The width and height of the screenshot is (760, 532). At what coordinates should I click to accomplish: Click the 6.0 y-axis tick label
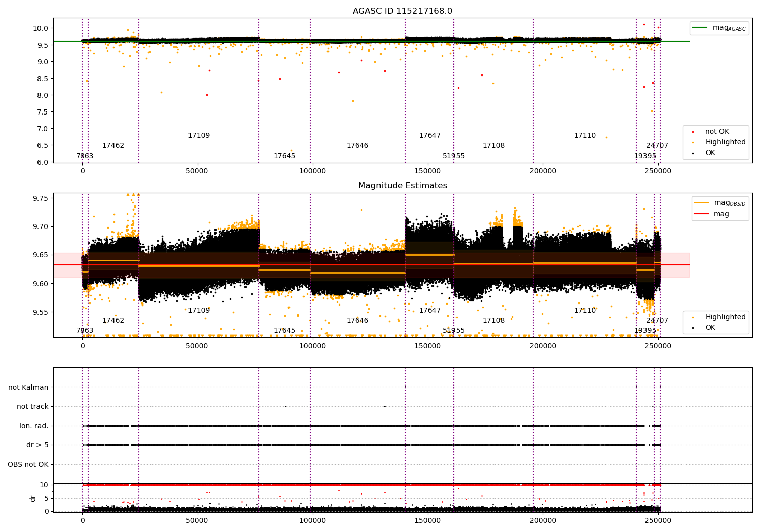[x=43, y=162]
